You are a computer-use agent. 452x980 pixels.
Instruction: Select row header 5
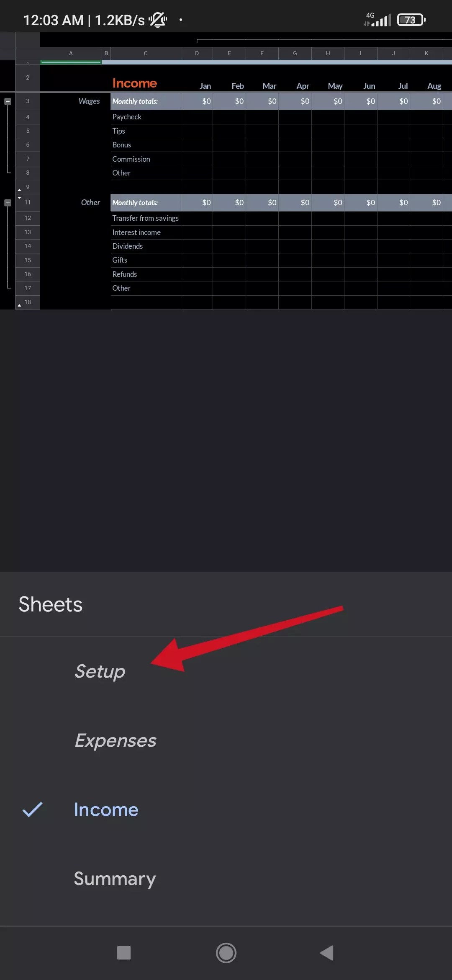27,131
